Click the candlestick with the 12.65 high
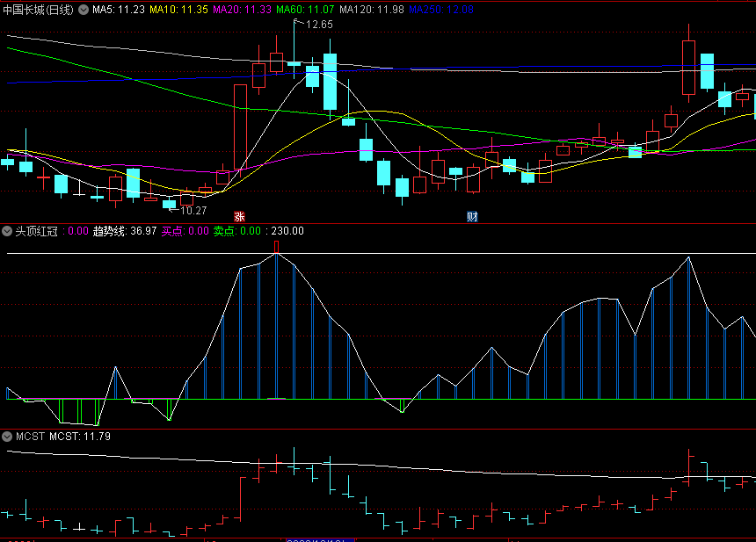Screen dimensions: 756x542 point(294,63)
